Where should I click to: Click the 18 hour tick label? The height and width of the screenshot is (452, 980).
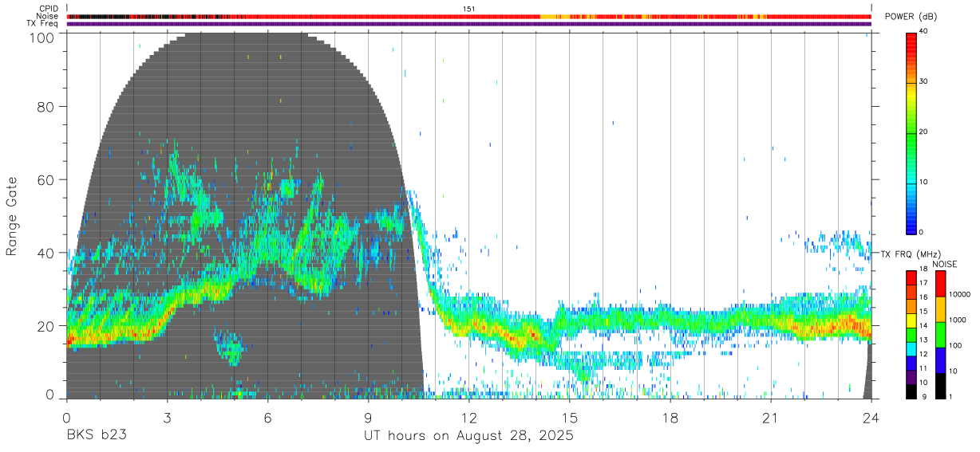(x=670, y=417)
